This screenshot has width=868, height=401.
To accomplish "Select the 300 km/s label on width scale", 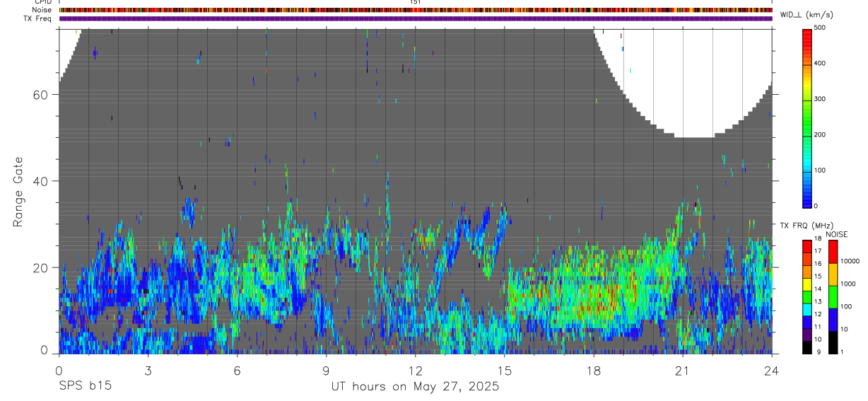I will pos(820,99).
